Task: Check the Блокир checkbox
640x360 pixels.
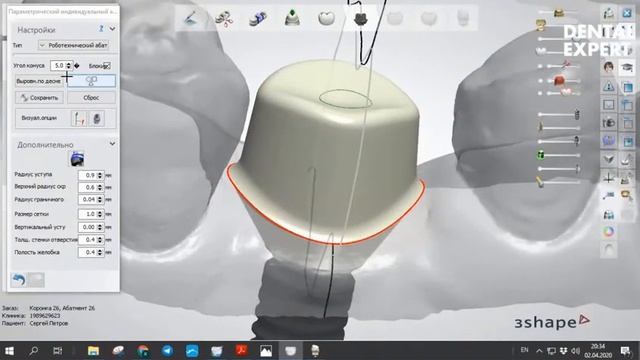Action: (107, 65)
